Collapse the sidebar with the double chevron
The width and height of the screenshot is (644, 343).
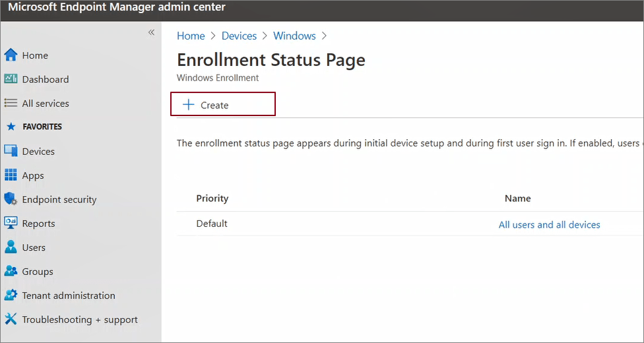tap(151, 32)
